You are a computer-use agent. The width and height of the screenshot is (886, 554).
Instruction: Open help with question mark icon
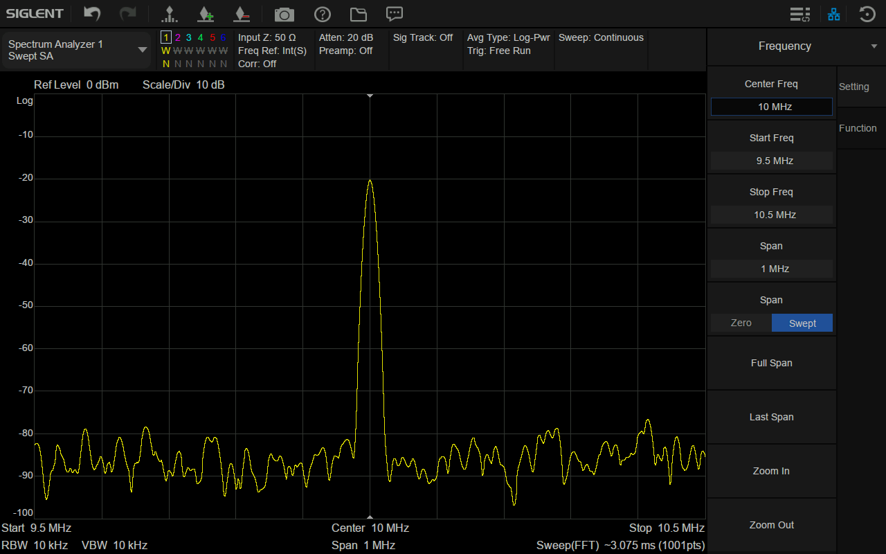pyautogui.click(x=322, y=14)
